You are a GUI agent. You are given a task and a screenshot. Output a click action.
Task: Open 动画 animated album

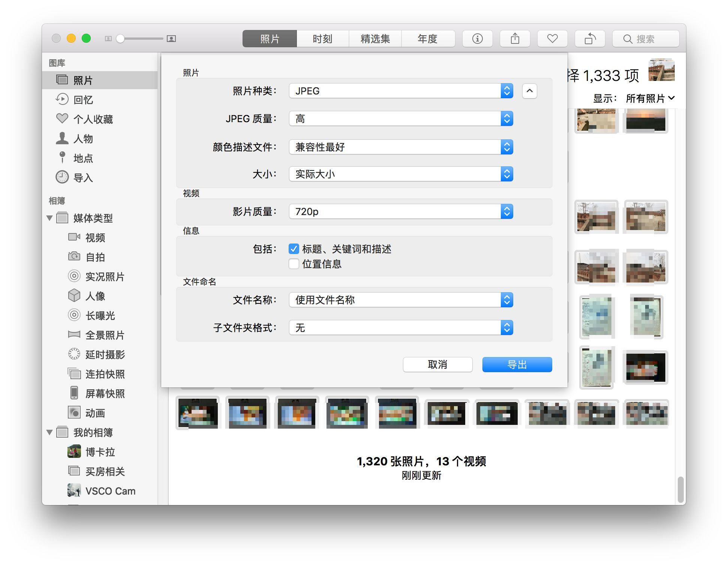tap(99, 413)
